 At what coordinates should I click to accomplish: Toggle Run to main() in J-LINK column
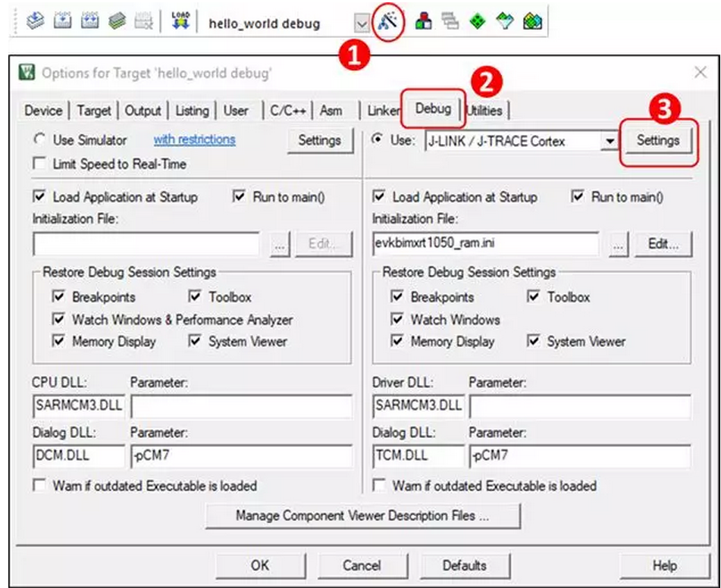[578, 197]
